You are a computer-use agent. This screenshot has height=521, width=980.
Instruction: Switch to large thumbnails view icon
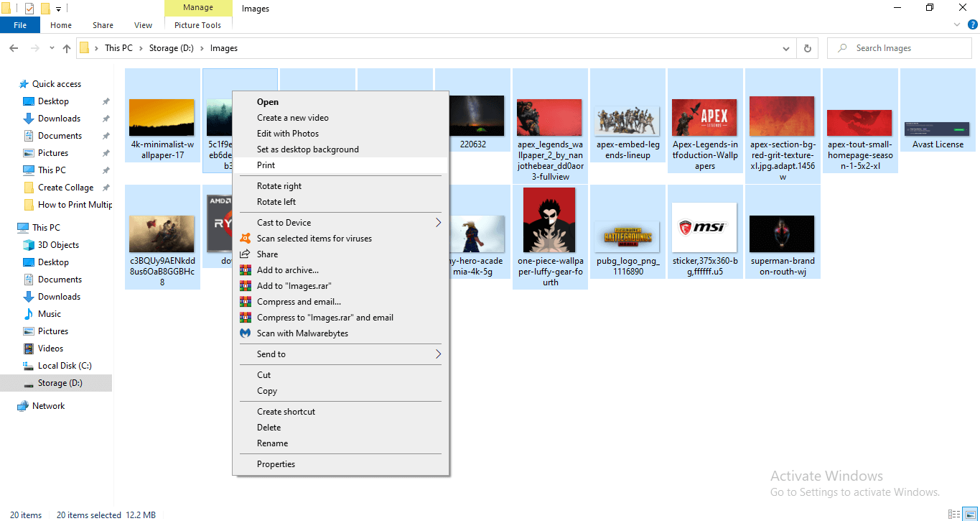(x=969, y=515)
